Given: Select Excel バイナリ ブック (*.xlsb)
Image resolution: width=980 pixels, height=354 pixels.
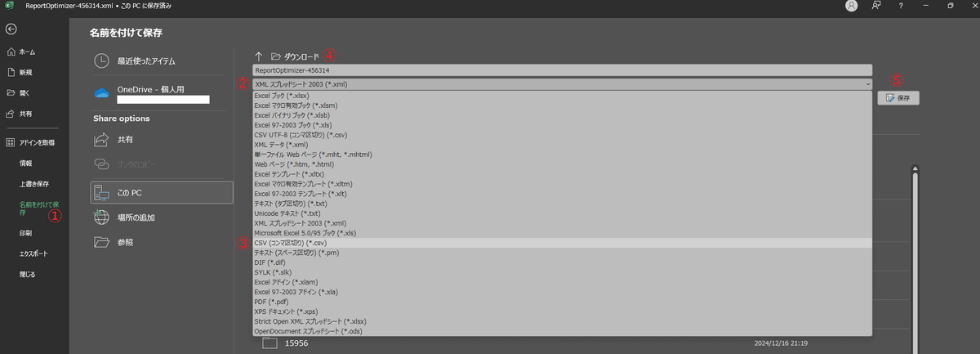Looking at the screenshot, I should (x=561, y=114).
